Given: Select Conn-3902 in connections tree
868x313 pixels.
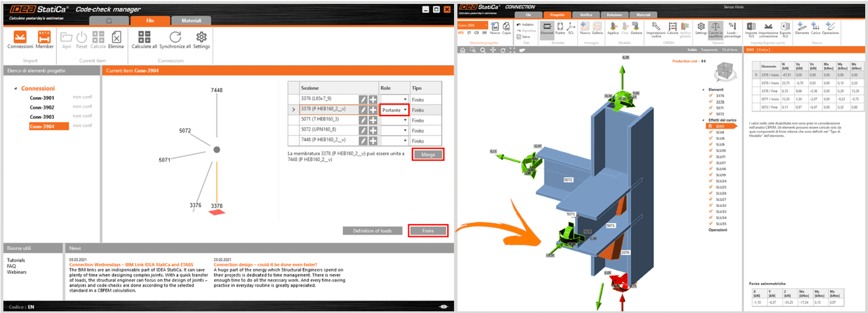Looking at the screenshot, I should [42, 107].
